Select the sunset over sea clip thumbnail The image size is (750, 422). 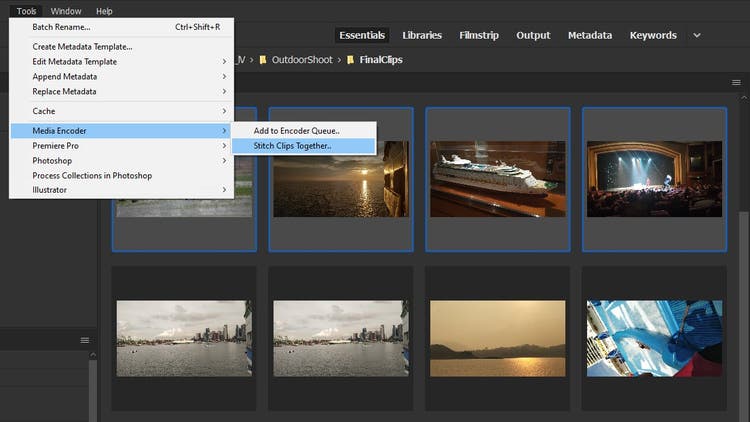click(x=341, y=179)
